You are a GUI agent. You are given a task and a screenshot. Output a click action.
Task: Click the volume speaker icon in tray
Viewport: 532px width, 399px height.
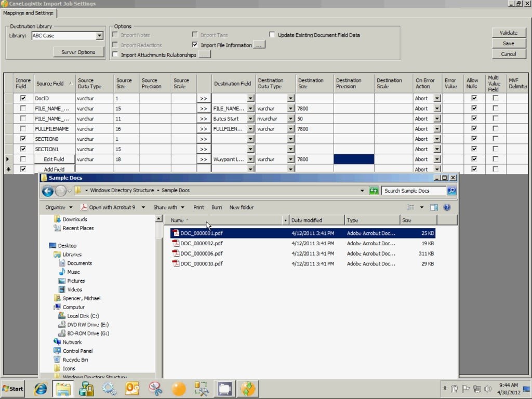[x=488, y=389]
